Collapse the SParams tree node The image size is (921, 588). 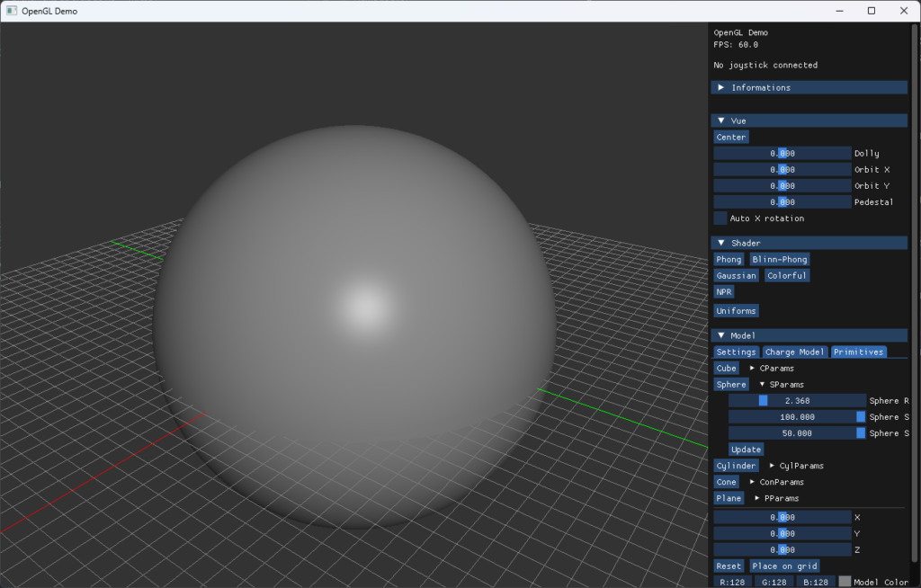point(782,385)
